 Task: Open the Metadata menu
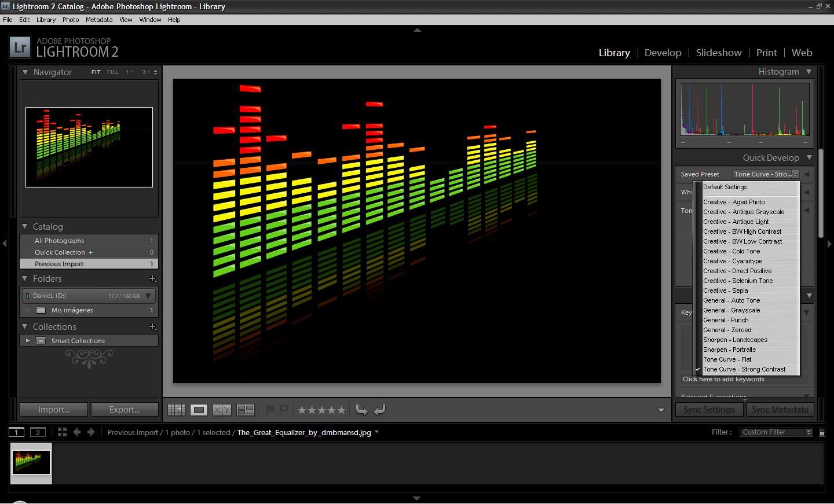pyautogui.click(x=99, y=20)
